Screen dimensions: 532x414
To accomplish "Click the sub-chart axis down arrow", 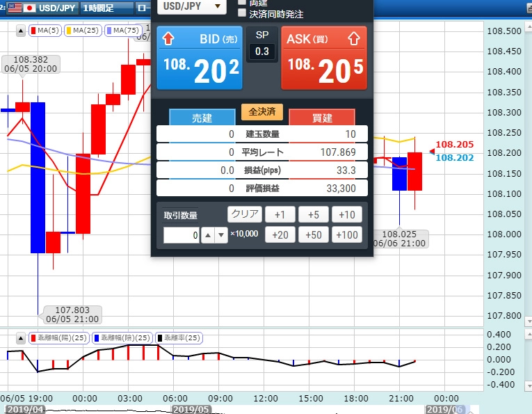I will pos(529,386).
